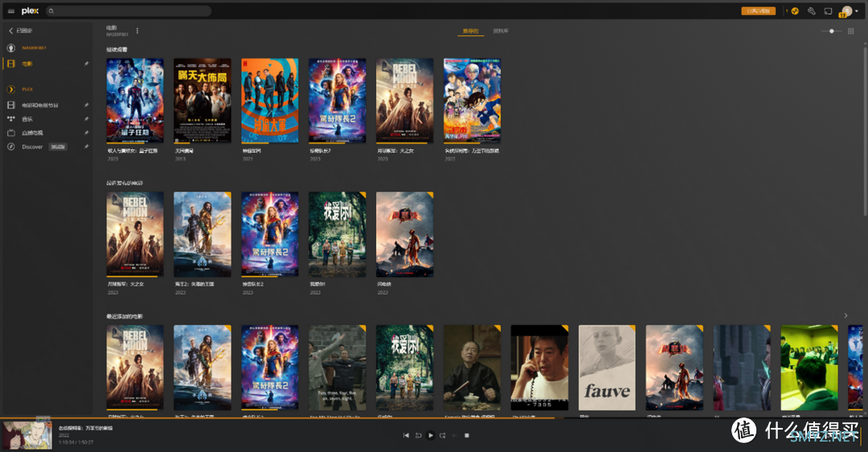This screenshot has width=868, height=452.
Task: Play the current movie in player bar
Action: (431, 435)
